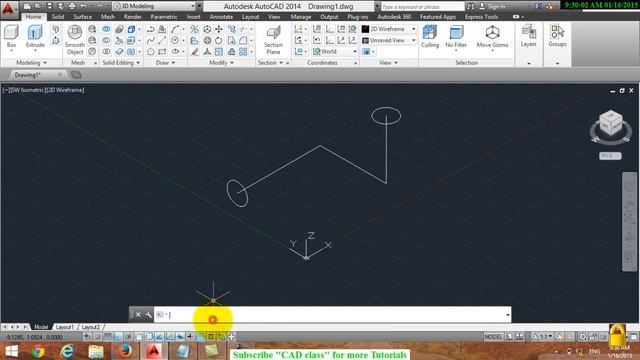Expand the Draw panel
This screenshot has width=640, height=360.
pos(165,63)
